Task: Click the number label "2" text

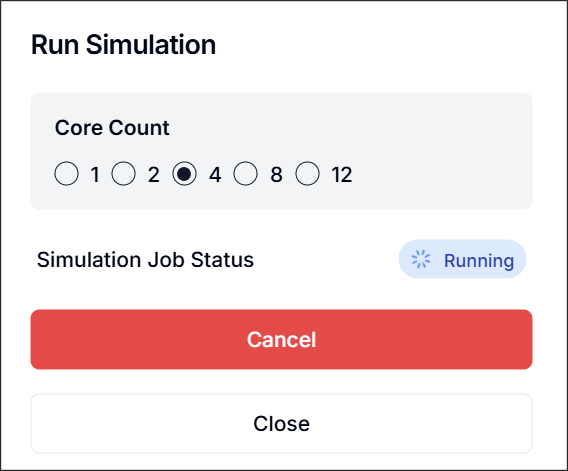Action: [154, 175]
